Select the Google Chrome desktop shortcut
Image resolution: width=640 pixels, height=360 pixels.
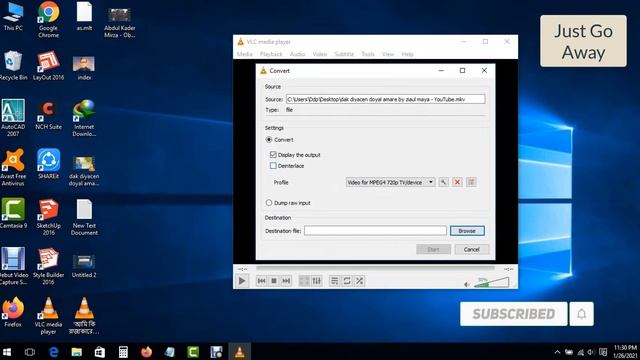tap(48, 19)
